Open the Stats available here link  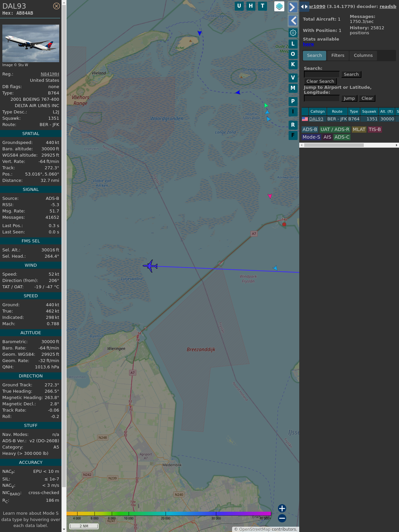[x=308, y=44]
